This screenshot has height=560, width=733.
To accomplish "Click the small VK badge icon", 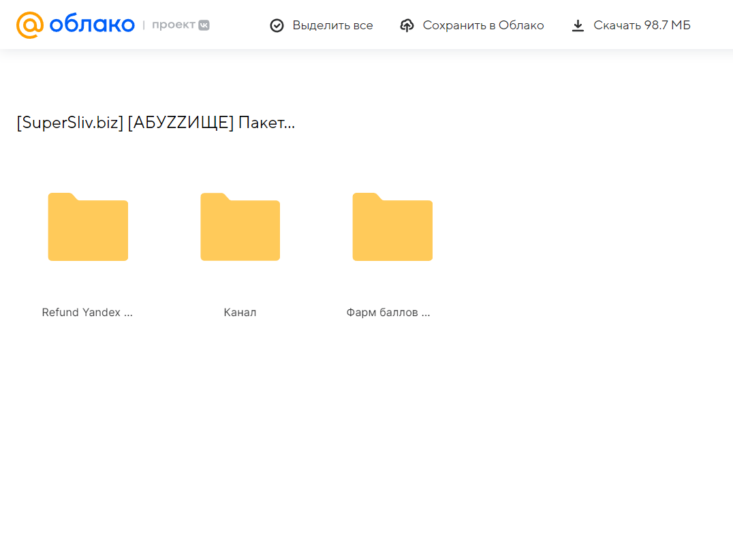I will pyautogui.click(x=204, y=25).
